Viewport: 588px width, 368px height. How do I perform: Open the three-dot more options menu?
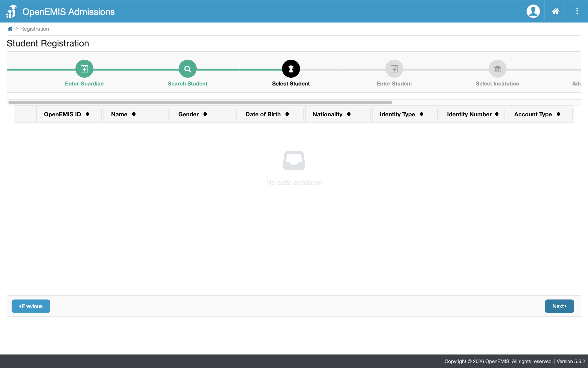point(577,11)
